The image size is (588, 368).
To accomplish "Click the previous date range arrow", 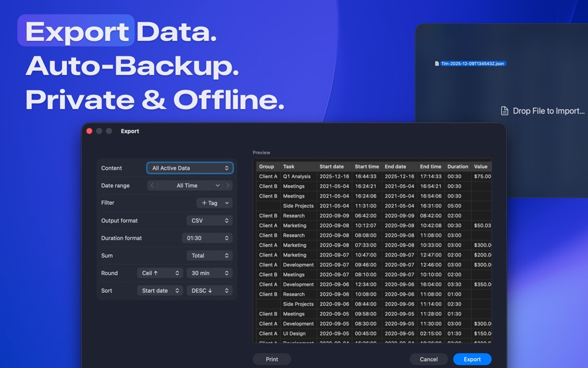I will pos(153,185).
